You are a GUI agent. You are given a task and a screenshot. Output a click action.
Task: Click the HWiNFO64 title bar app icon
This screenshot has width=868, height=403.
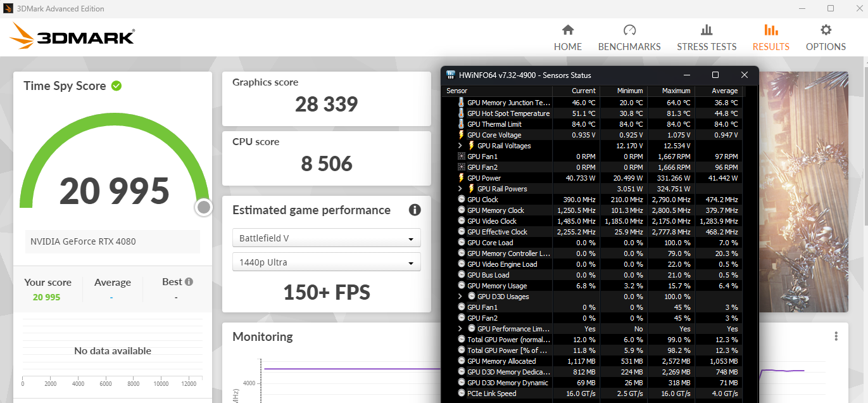pos(450,75)
